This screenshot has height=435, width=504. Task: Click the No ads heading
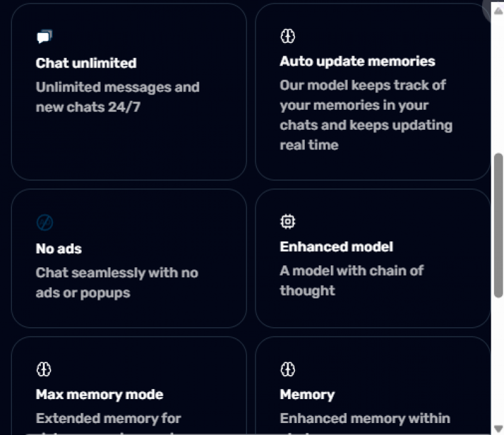[x=59, y=248]
